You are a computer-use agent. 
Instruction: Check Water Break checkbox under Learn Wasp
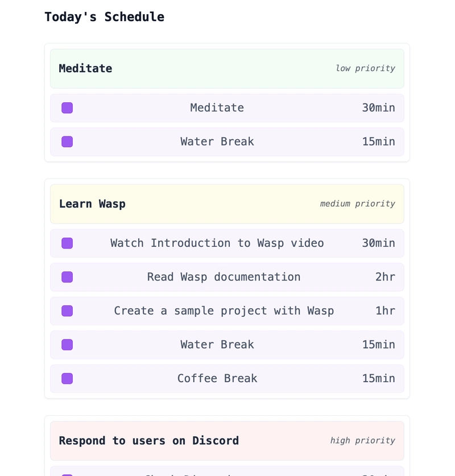[x=67, y=345]
